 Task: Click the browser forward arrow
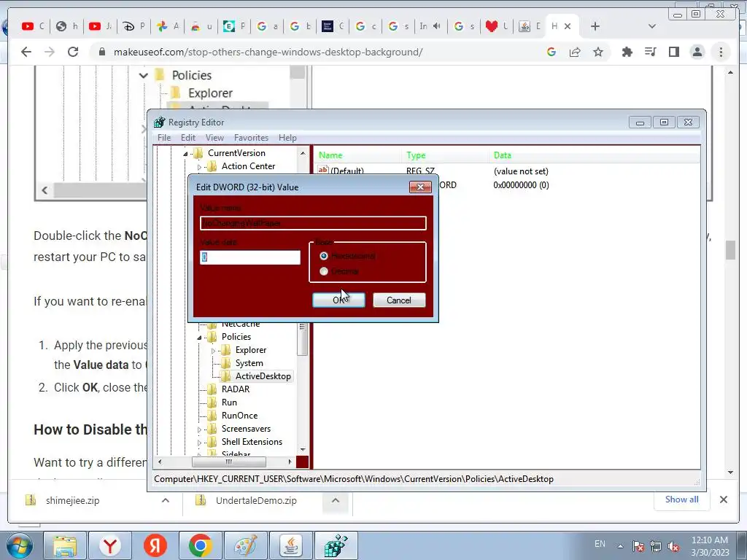[50, 52]
